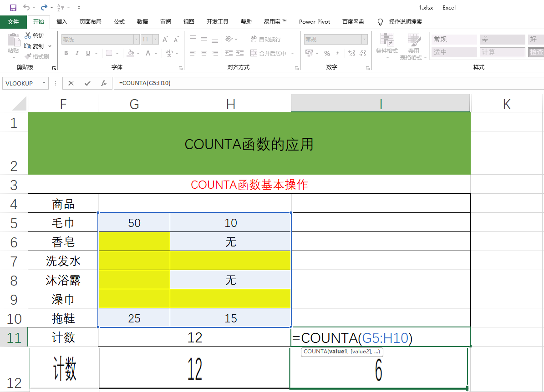Click the Format Painter brush icon
544x392 pixels.
pyautogui.click(x=28, y=56)
